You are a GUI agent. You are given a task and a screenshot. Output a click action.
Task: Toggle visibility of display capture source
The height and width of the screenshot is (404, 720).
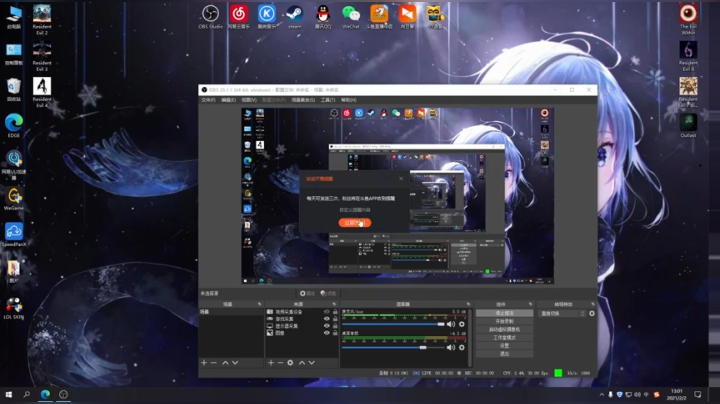(x=326, y=326)
